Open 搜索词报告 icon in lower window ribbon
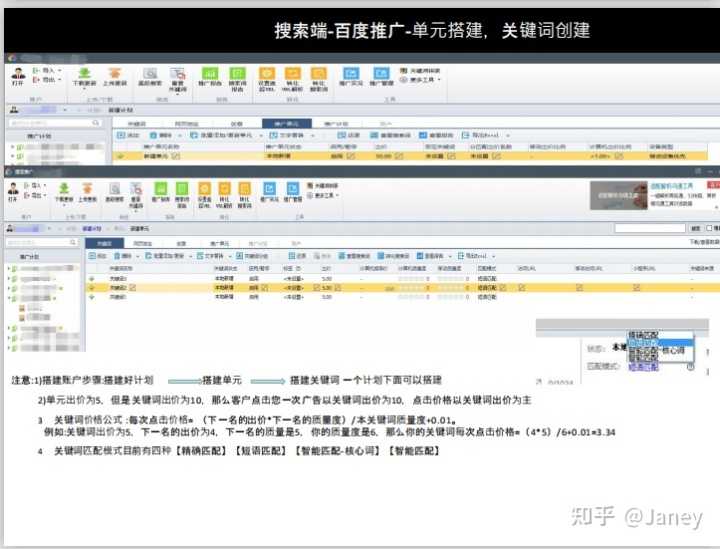720x549 pixels. coord(182,195)
